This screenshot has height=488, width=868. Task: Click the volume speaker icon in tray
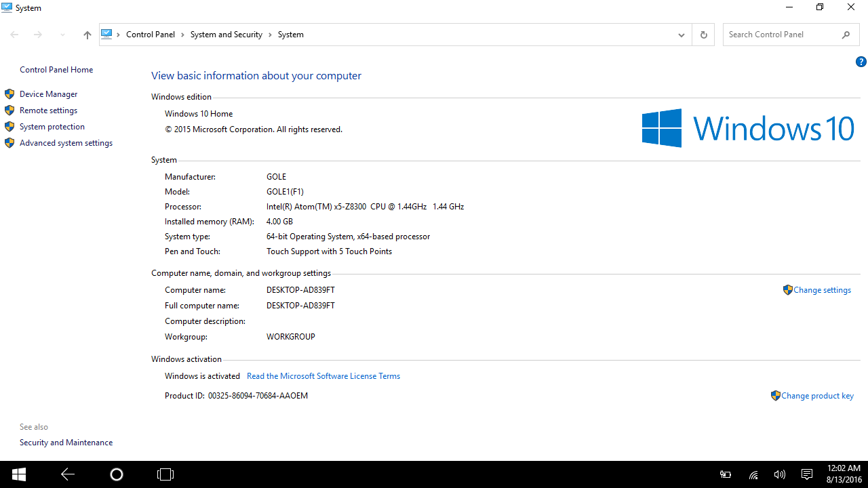tap(780, 474)
